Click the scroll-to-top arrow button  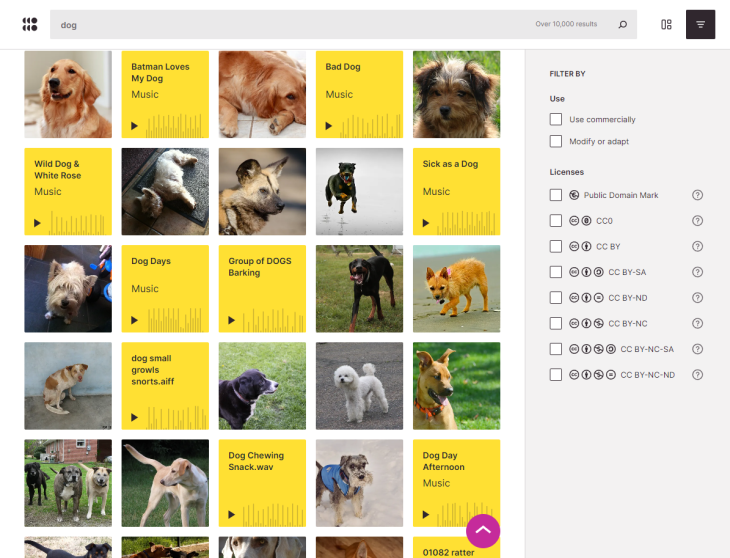pos(483,531)
